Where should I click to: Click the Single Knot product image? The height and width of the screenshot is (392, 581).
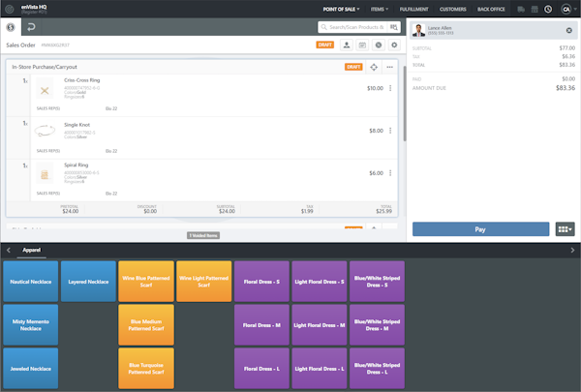coord(45,131)
